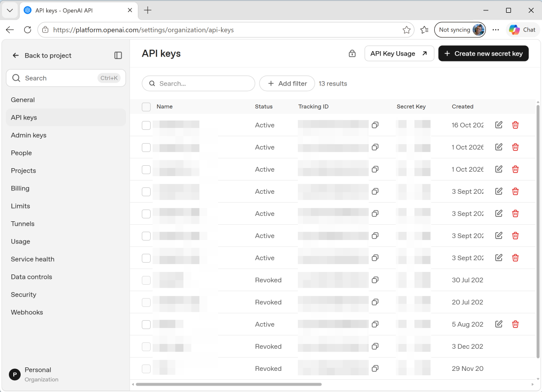Focus the API keys Search field

coord(198,84)
